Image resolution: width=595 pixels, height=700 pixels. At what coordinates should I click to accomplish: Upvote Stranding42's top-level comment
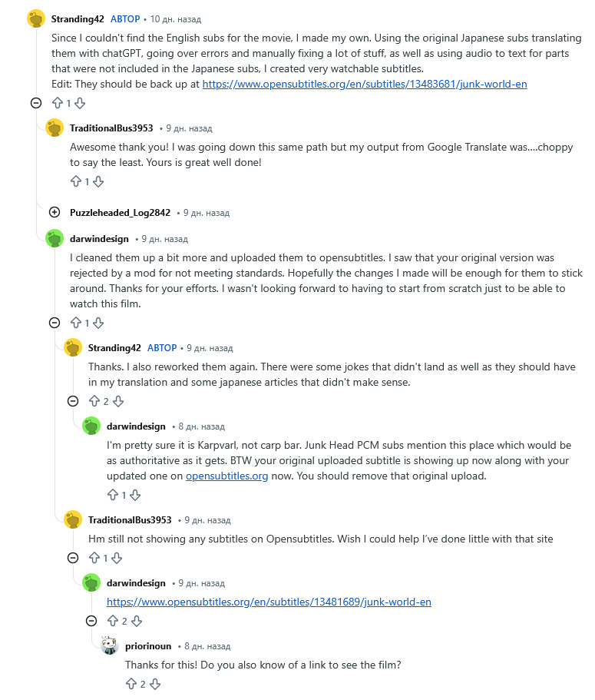click(x=57, y=103)
